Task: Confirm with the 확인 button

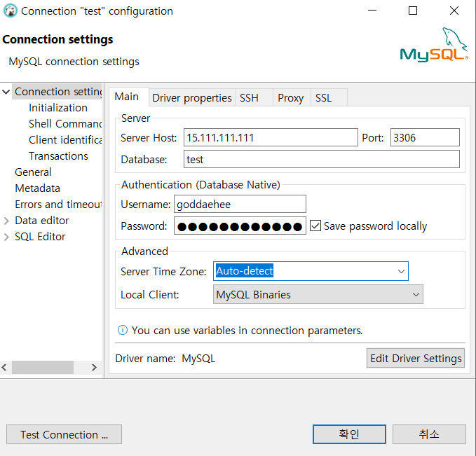Action: point(349,434)
